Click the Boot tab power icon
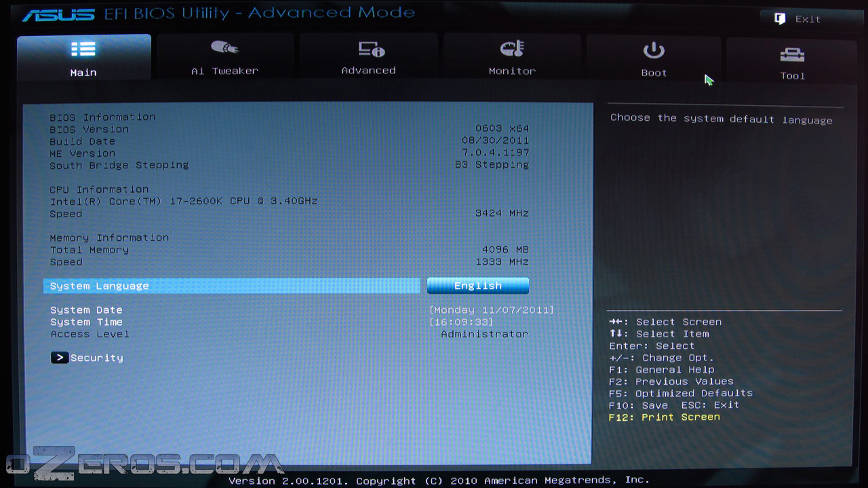Image resolution: width=868 pixels, height=488 pixels. click(x=654, y=50)
